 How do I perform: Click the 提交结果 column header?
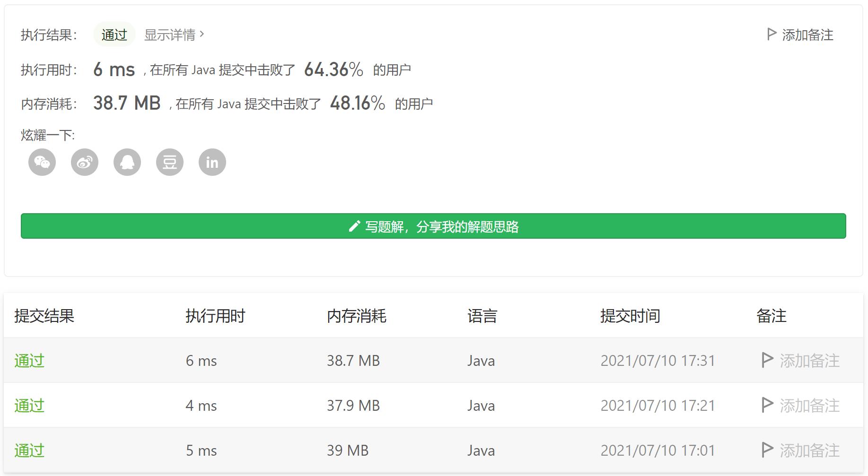coord(44,316)
